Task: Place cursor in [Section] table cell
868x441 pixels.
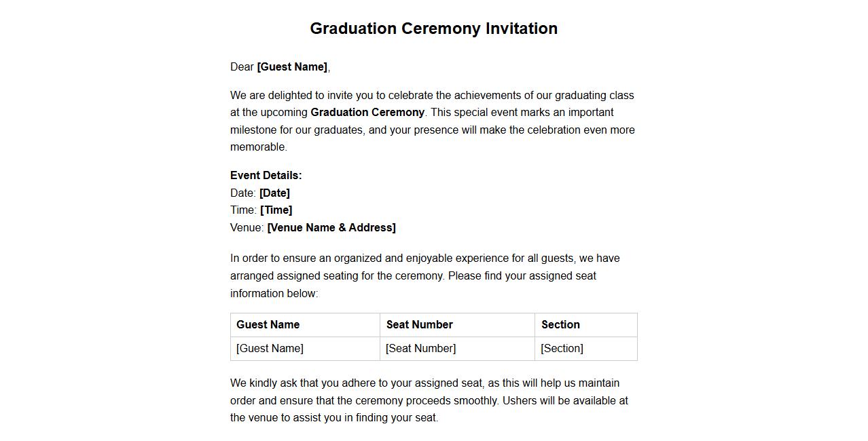Action: (x=562, y=349)
